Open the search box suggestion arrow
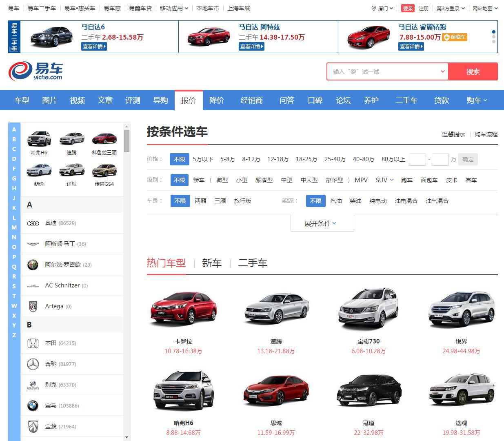This screenshot has width=504, height=441. (x=442, y=71)
